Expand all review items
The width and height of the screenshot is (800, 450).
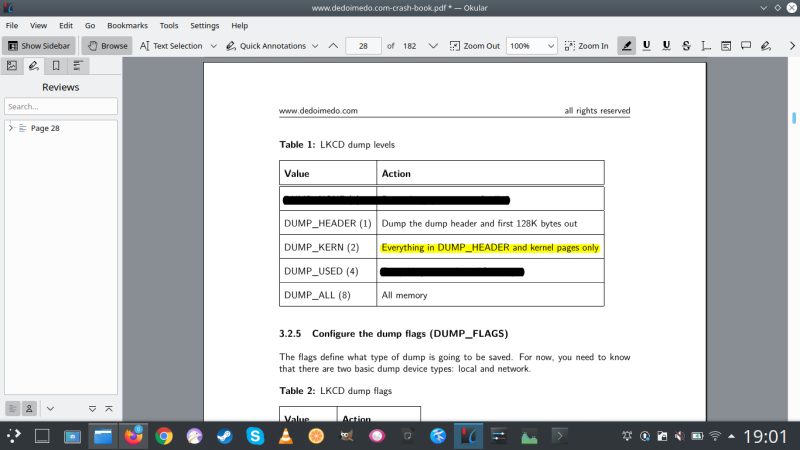(92, 409)
